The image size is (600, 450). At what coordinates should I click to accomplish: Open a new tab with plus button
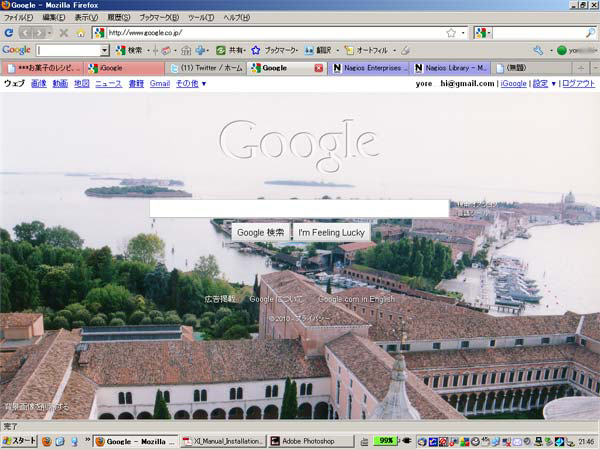[581, 68]
